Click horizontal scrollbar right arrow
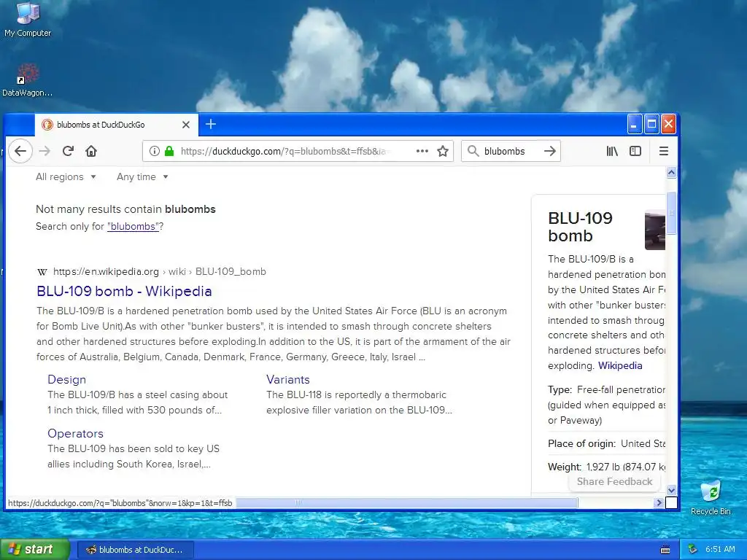Viewport: 747px width, 560px height. click(659, 503)
